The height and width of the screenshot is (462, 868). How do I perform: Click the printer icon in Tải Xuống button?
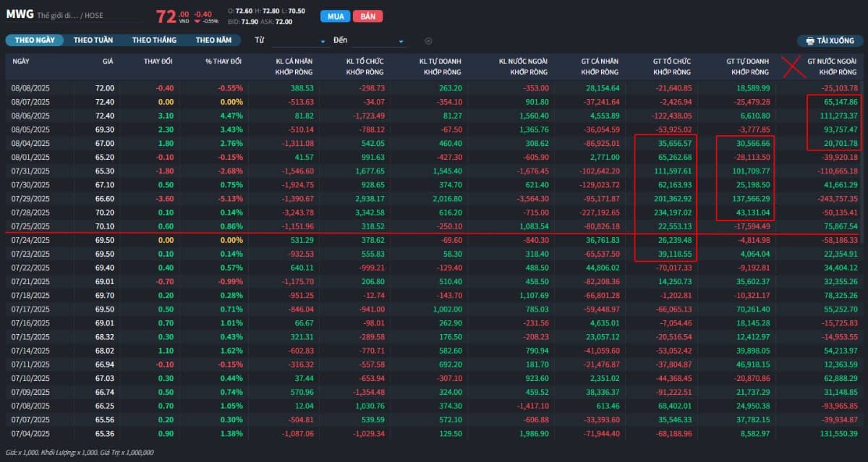coord(809,41)
